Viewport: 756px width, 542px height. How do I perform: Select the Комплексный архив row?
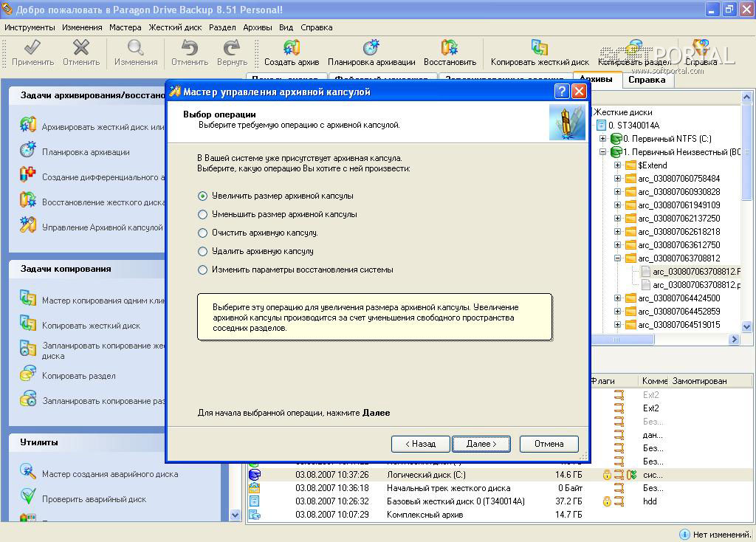coord(499,515)
